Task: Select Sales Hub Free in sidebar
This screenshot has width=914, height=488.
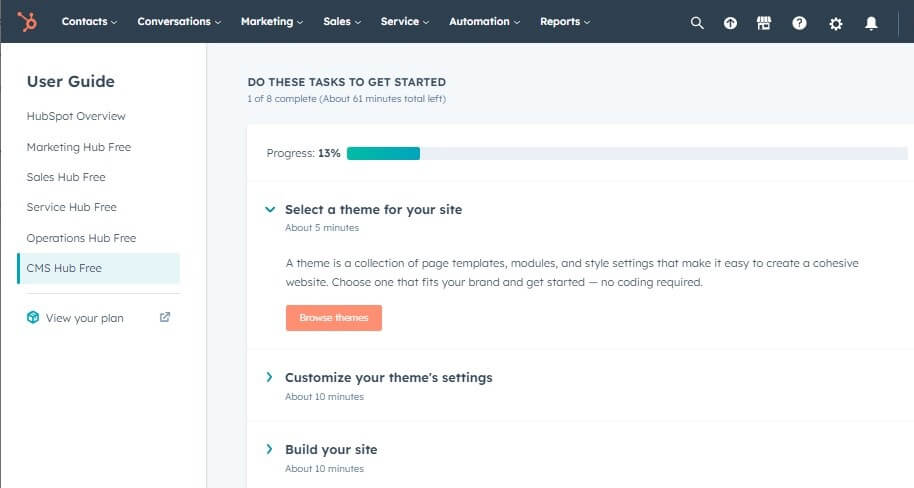Action: (66, 177)
